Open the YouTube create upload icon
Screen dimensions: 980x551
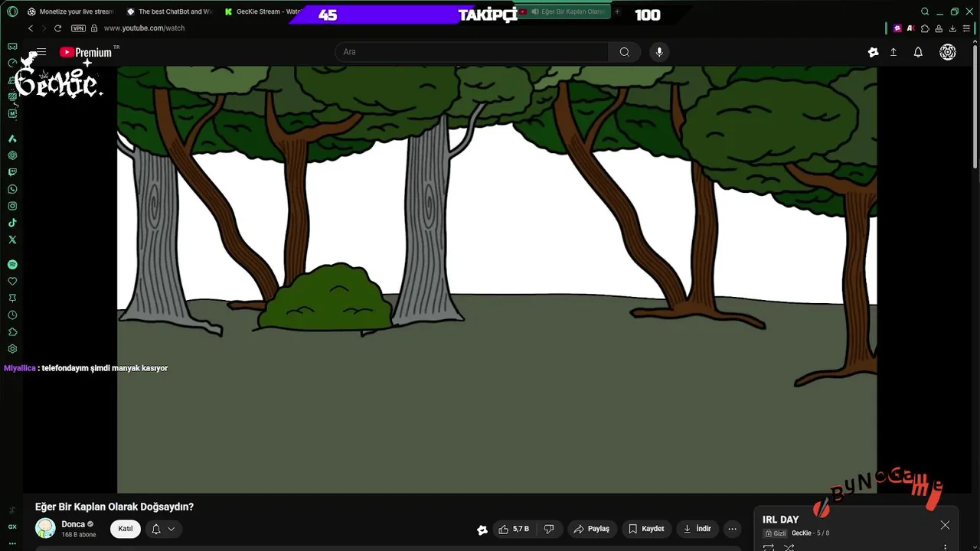coord(893,52)
